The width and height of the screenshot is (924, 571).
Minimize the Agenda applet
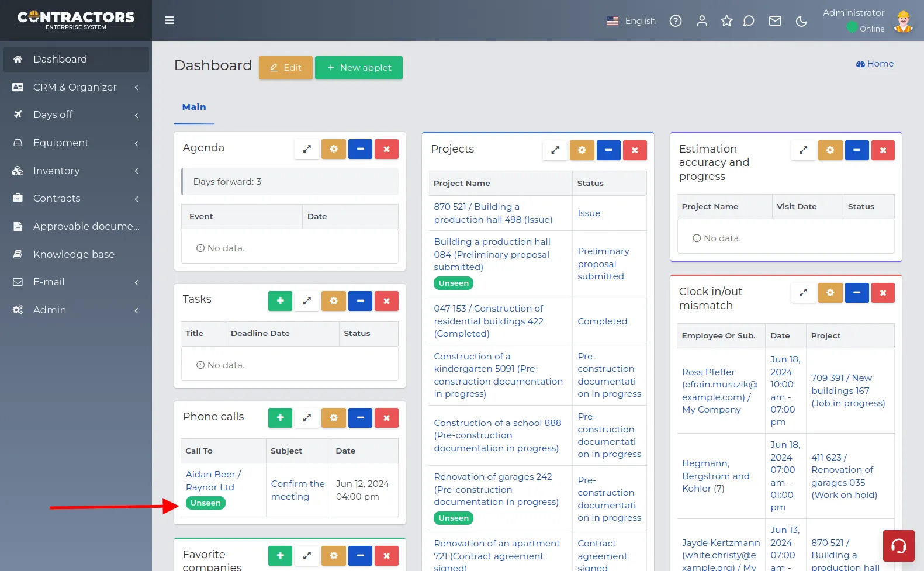(x=361, y=149)
